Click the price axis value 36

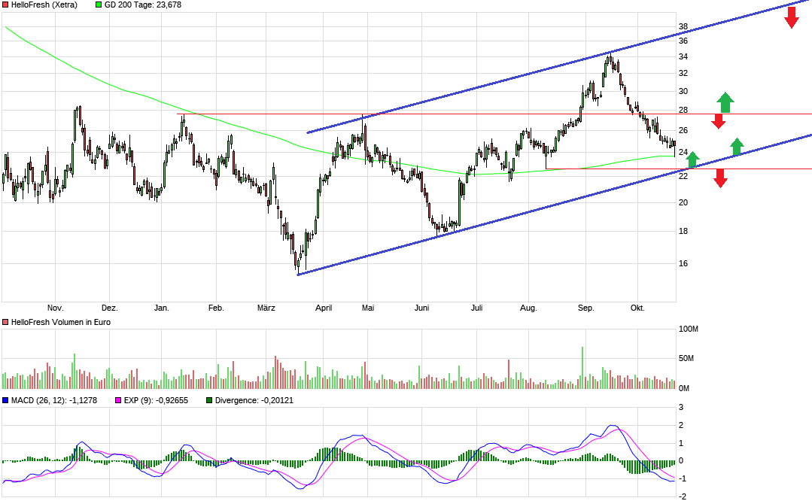[683, 41]
